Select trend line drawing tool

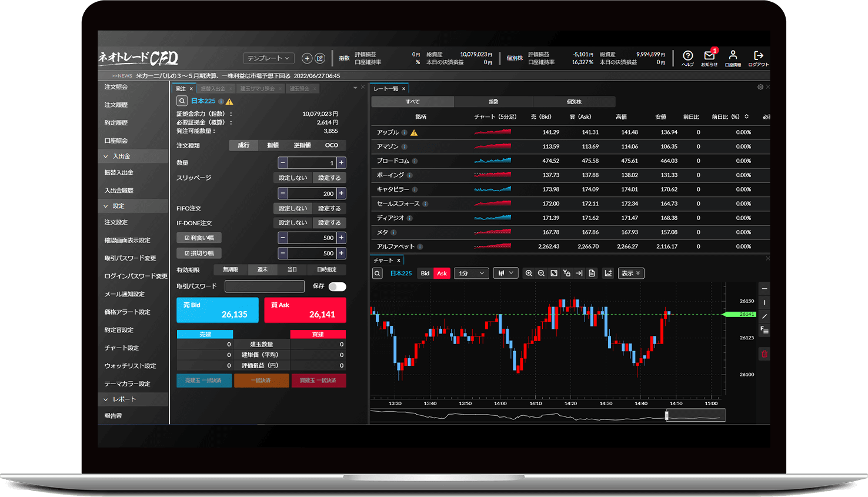point(764,316)
